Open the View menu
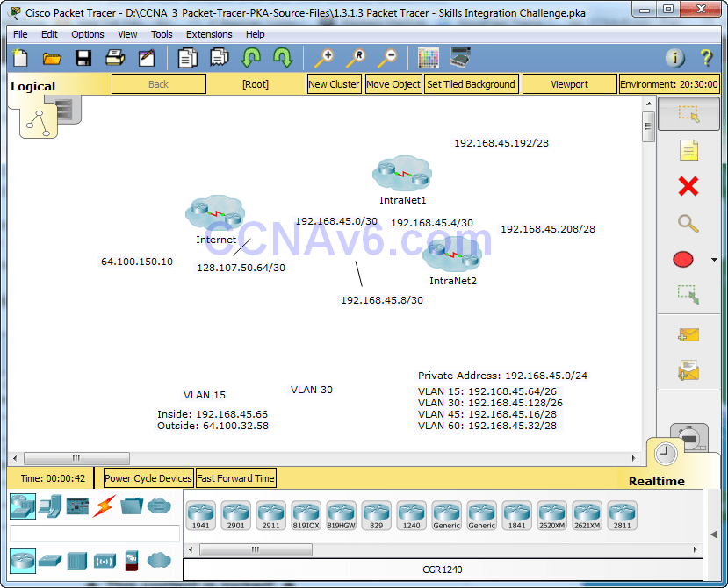Viewport: 728px width, 588px height. (x=127, y=34)
